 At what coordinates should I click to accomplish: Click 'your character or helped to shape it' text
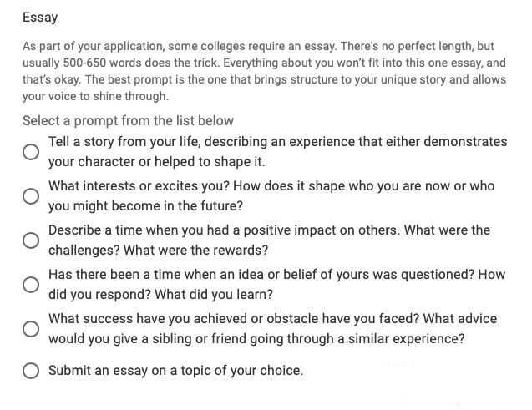pyautogui.click(x=156, y=162)
